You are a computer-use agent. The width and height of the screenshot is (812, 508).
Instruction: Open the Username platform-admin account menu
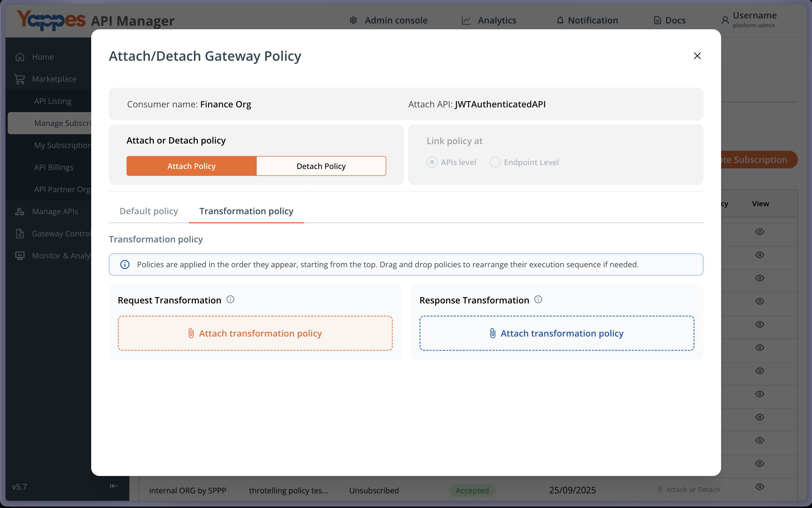click(x=749, y=20)
